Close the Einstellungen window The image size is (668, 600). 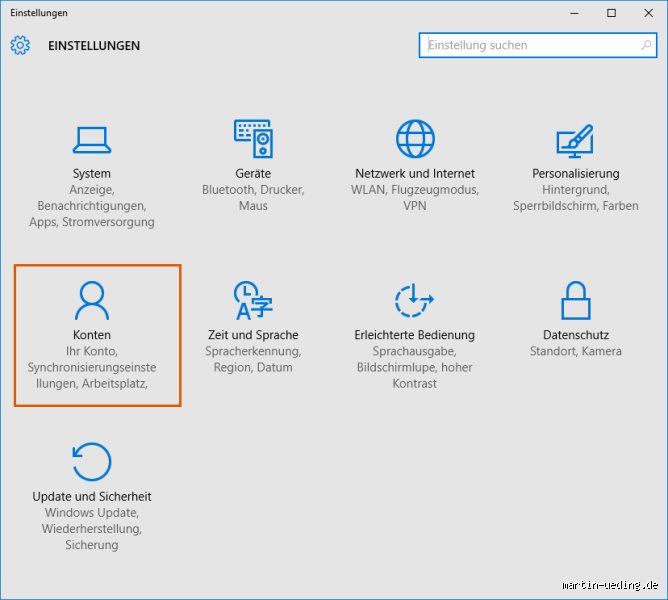648,13
